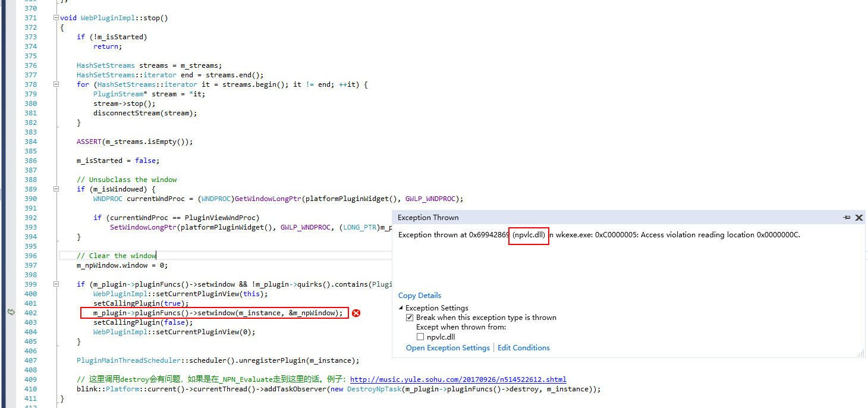Screen dimensions: 868x408
Task: Select the boxed npvlc.dll text in exception message
Action: 529,234
